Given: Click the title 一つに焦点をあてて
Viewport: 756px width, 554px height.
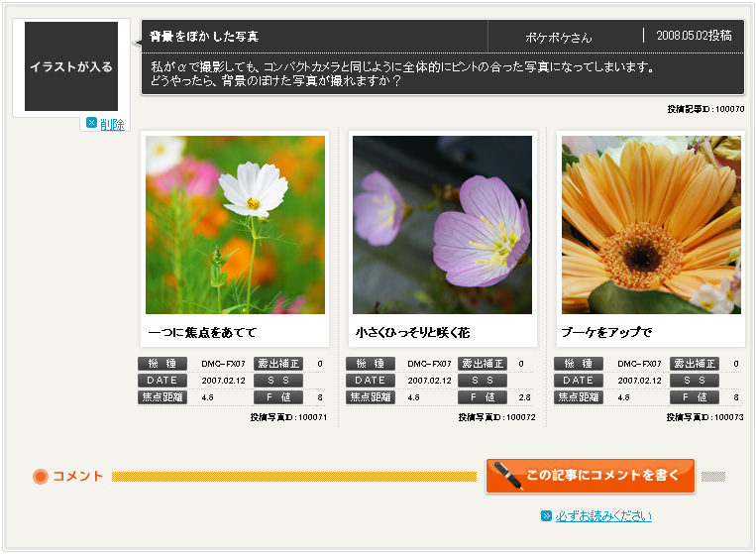Looking at the screenshot, I should tap(202, 332).
